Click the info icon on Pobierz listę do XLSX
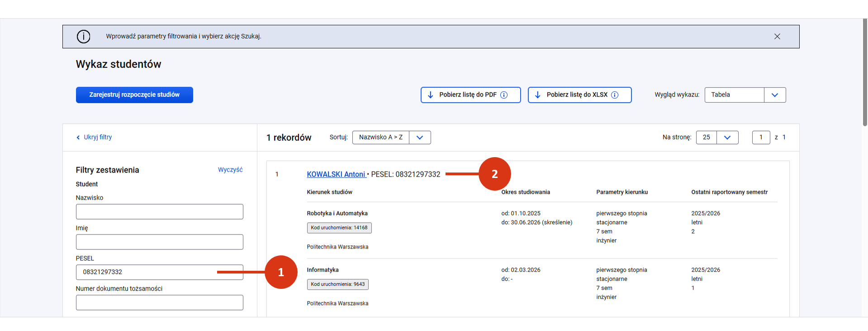Screen dimensions: 868x331 615,95
